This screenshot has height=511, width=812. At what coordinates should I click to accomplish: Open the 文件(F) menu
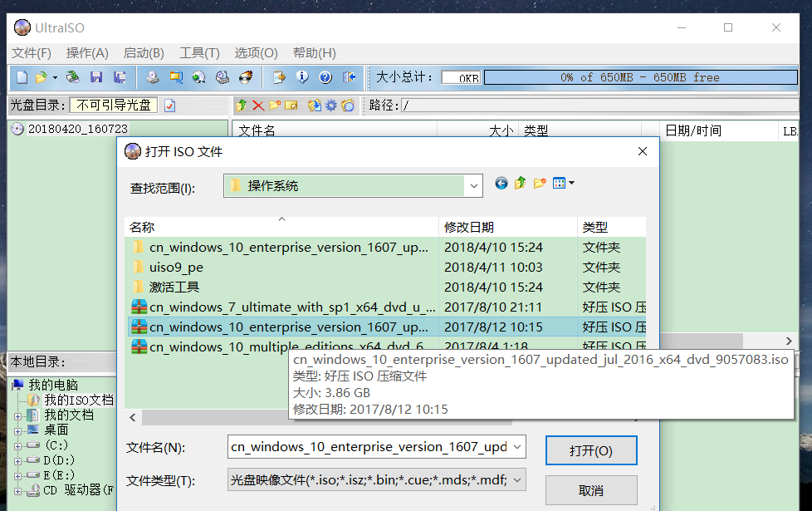[x=31, y=53]
